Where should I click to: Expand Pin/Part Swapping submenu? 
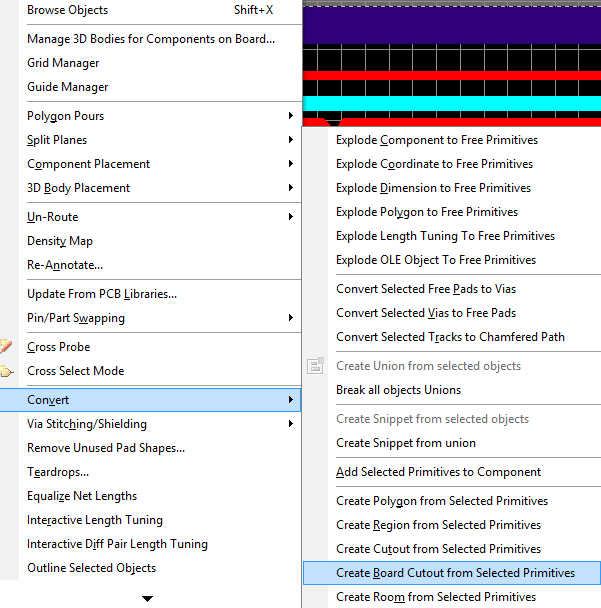pos(150,318)
